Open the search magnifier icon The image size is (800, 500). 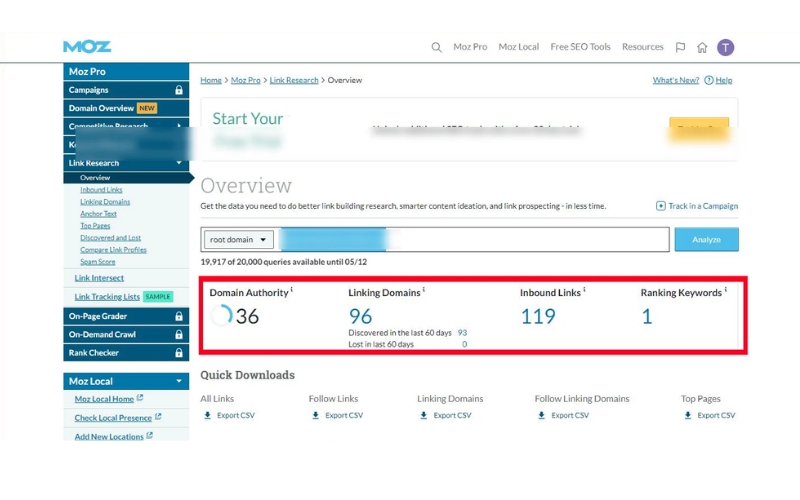point(436,47)
